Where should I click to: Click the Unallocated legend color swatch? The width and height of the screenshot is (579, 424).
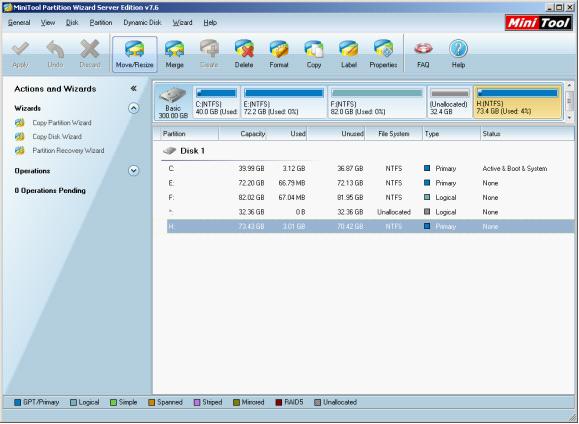317,403
